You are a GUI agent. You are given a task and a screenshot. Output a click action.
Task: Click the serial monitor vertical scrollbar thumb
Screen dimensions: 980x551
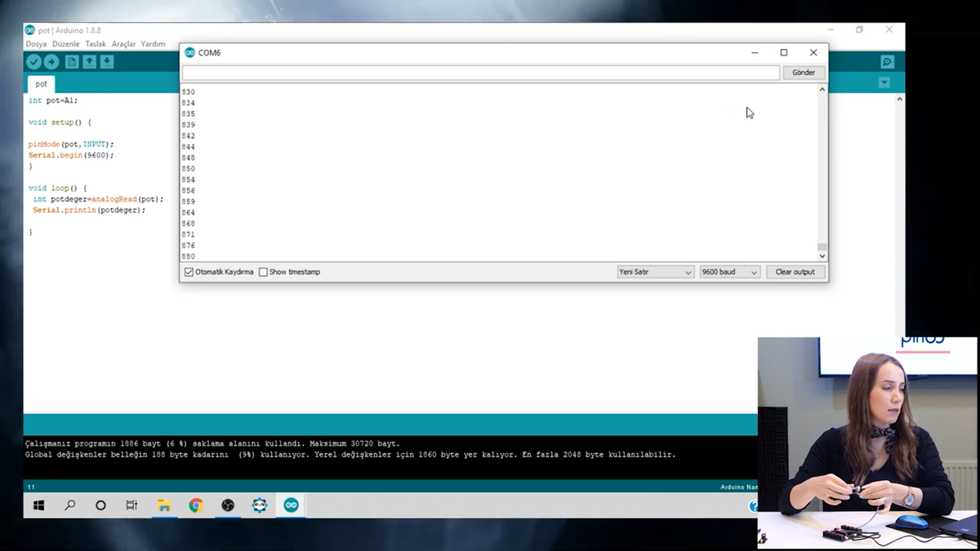[x=822, y=247]
